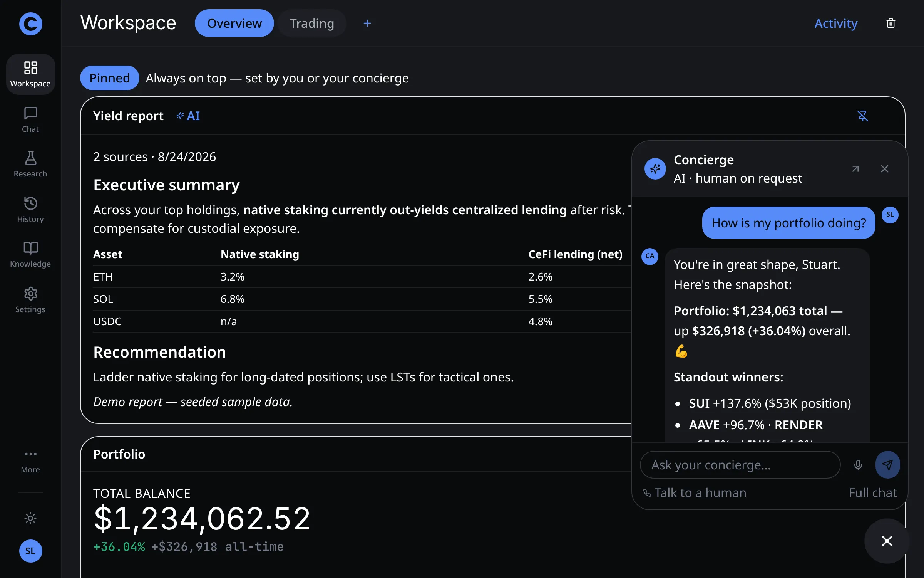The width and height of the screenshot is (924, 578).
Task: Select the 'How is my portfolio doing?' message
Action: [788, 223]
